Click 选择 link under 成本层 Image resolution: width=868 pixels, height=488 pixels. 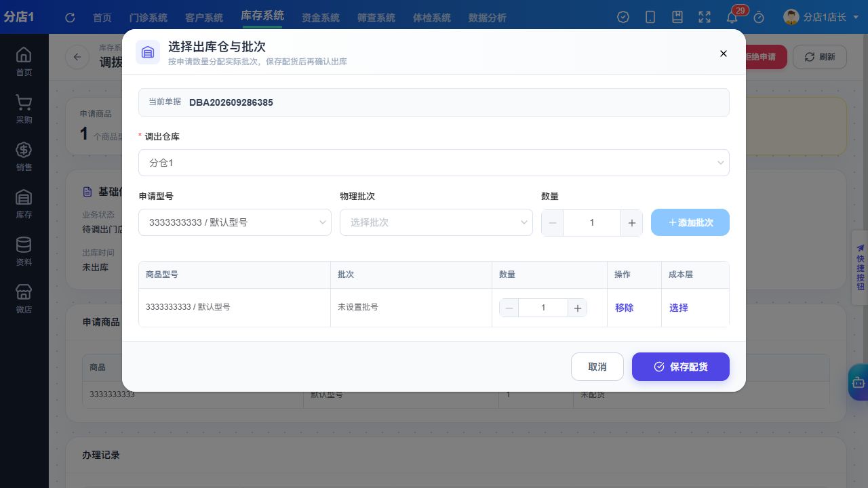678,308
